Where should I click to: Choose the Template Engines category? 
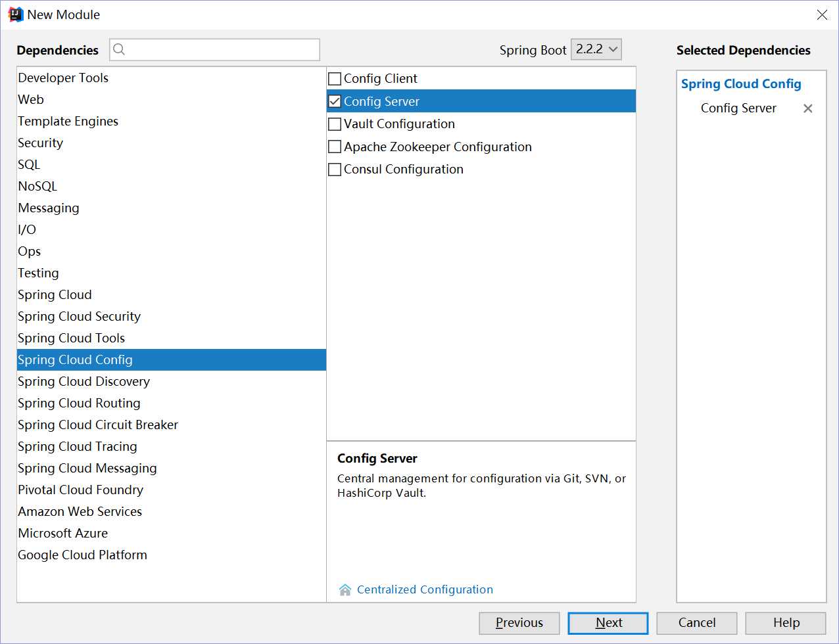coord(172,121)
